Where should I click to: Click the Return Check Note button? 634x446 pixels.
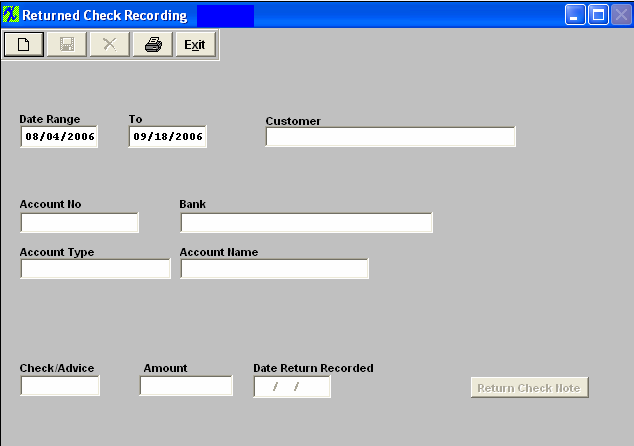[530, 387]
